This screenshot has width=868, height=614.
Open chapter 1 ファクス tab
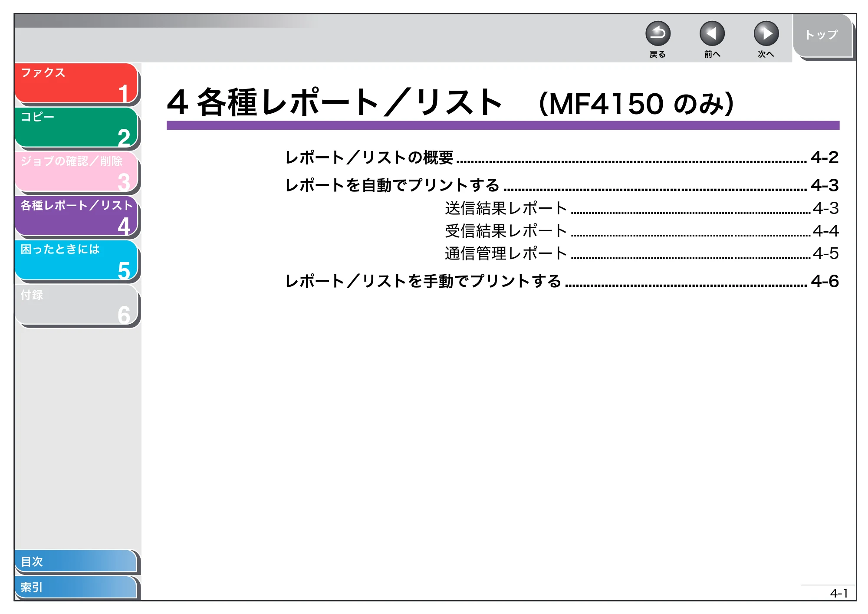76,83
